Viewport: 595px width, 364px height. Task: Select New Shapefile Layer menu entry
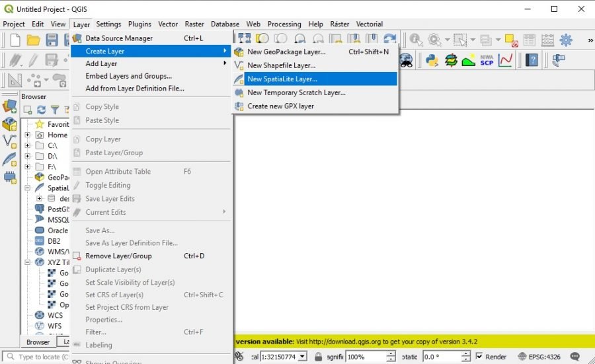point(281,65)
